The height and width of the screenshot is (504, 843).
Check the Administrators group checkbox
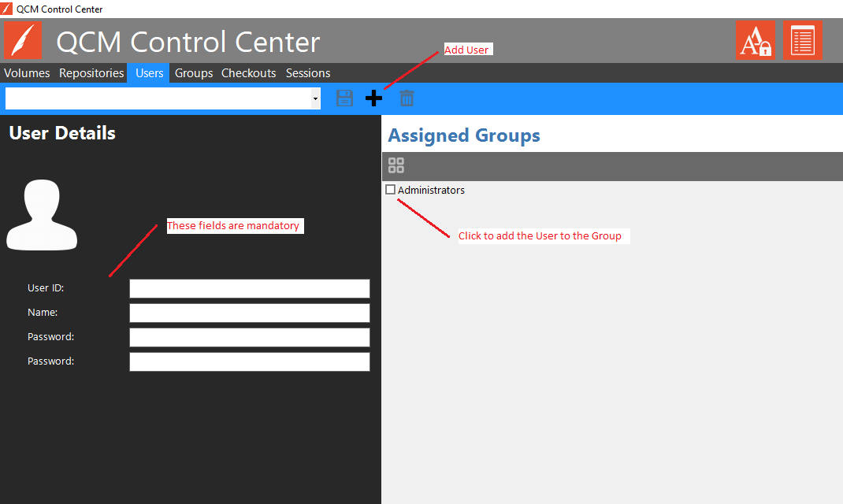pyautogui.click(x=391, y=190)
